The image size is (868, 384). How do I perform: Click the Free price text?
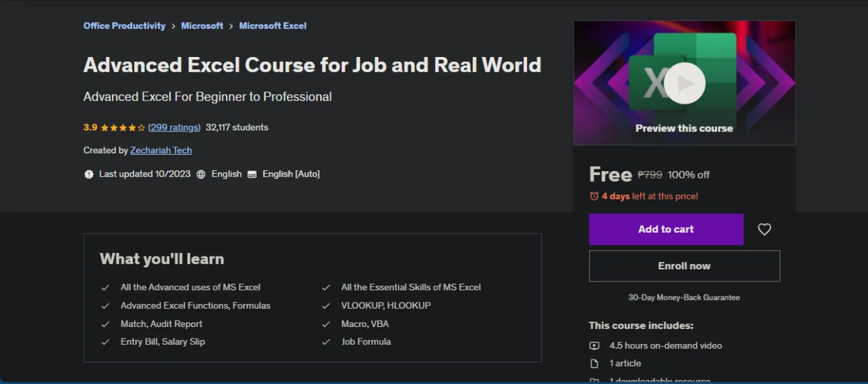coord(610,174)
